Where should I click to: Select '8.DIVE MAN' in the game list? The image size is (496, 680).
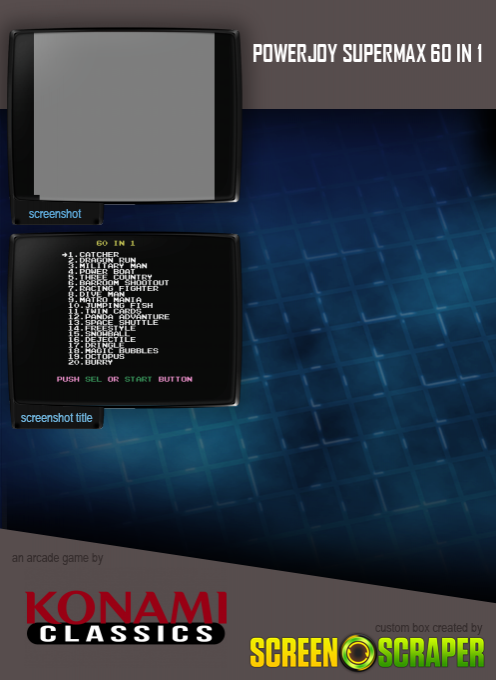[96, 294]
